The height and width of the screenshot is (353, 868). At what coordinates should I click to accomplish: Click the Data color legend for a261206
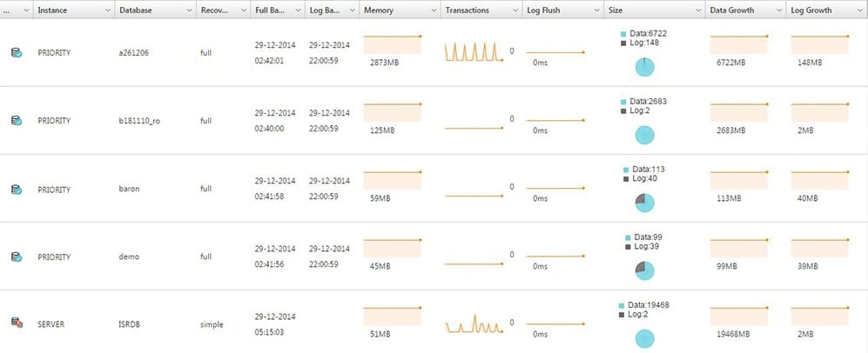tap(623, 34)
